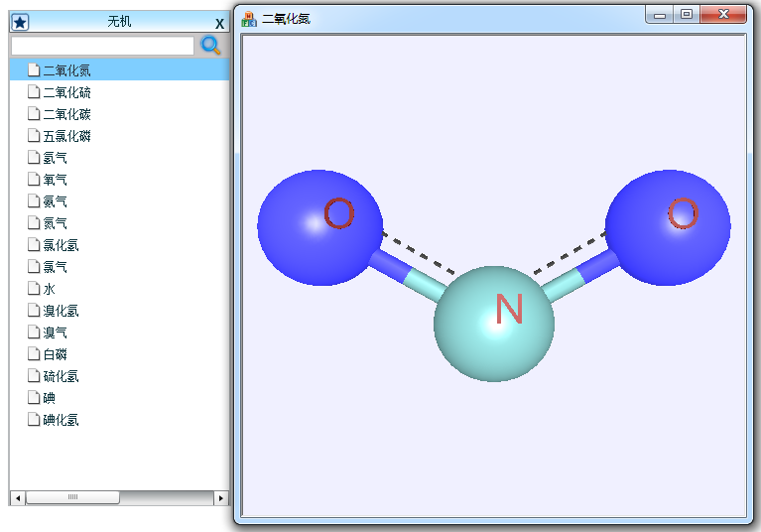
Task: Open the 五氯化磷 molecule
Action: click(x=66, y=136)
